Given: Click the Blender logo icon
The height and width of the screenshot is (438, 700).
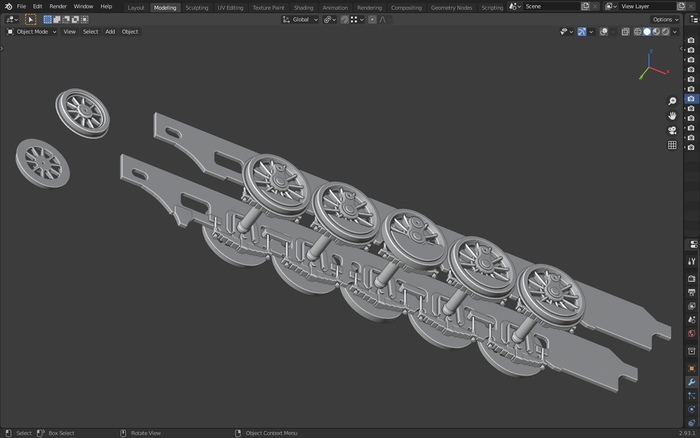Looking at the screenshot, I should coord(7,6).
